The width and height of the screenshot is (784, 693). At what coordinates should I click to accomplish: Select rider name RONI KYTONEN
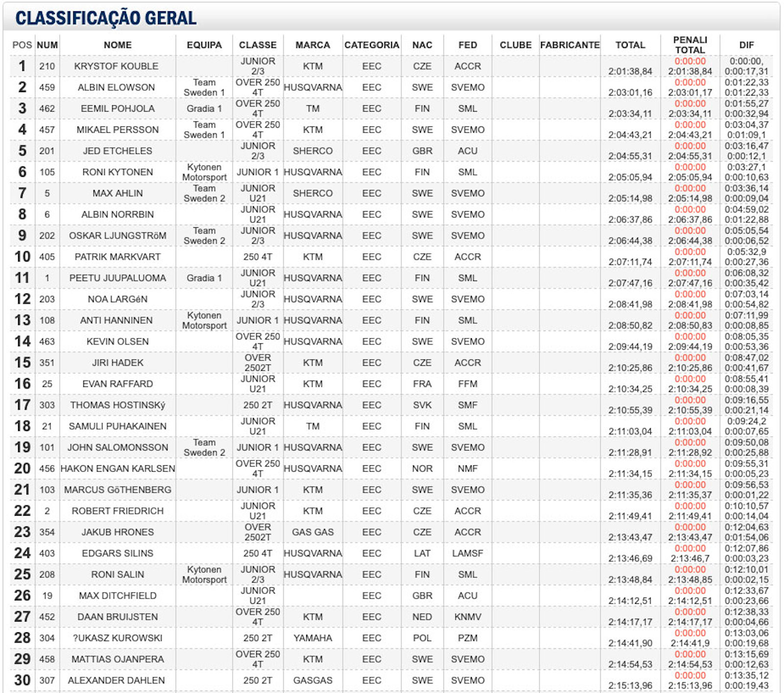pyautogui.click(x=118, y=172)
